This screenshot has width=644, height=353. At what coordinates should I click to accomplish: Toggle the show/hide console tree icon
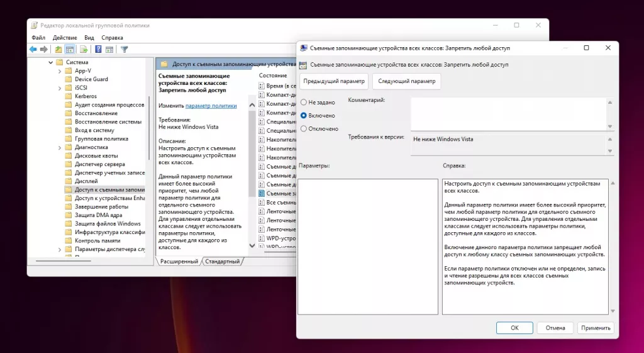70,49
